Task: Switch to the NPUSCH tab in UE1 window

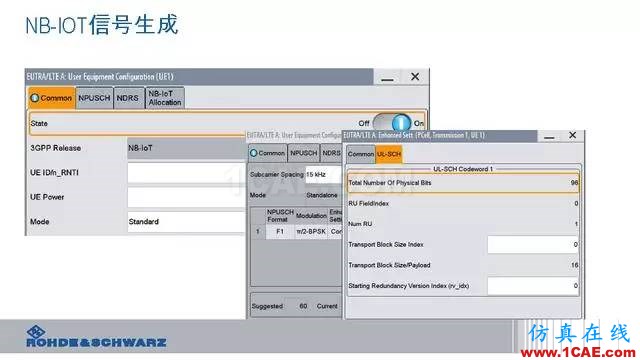Action: click(x=94, y=98)
